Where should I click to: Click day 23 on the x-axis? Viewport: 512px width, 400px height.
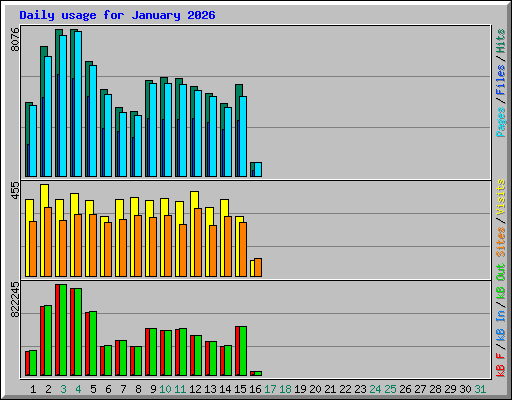[x=360, y=389]
